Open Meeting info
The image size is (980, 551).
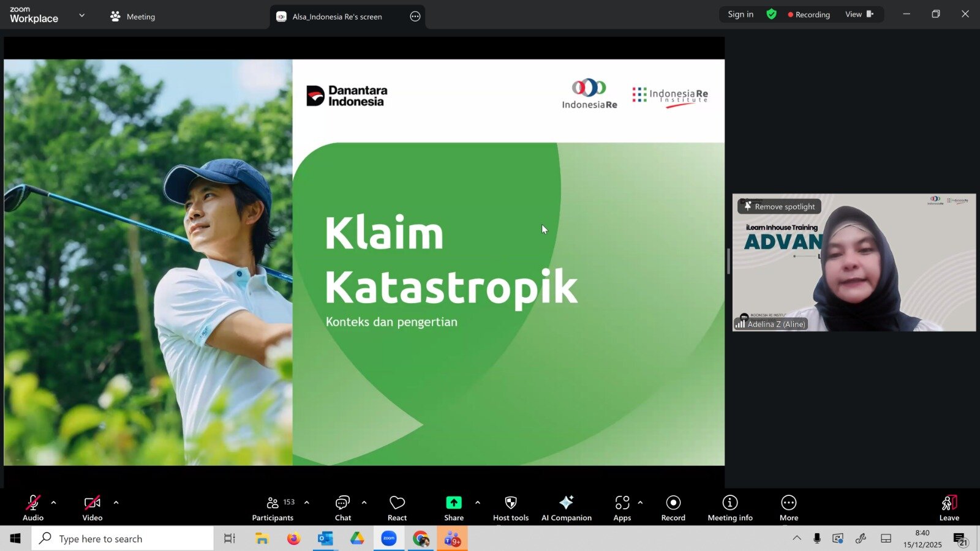(x=729, y=508)
